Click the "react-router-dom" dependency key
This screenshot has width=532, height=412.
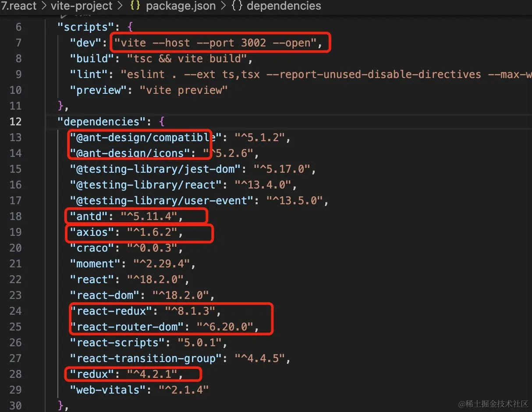130,327
